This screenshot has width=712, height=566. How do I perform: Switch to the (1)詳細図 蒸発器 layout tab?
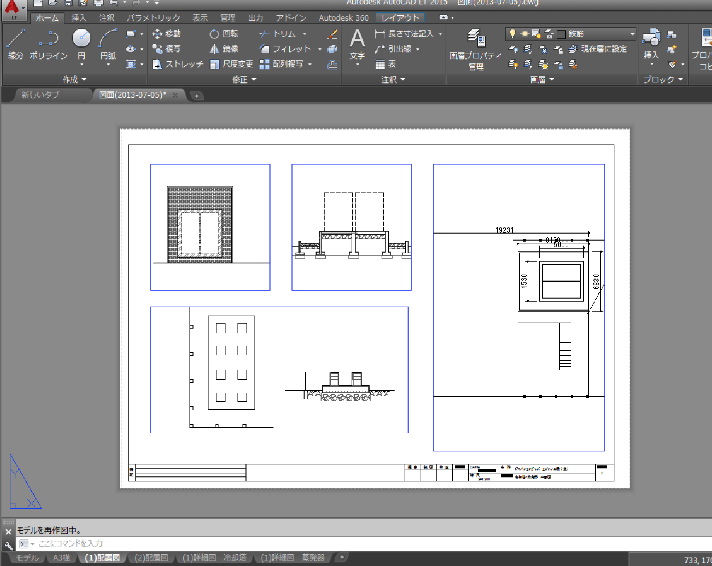(293, 557)
